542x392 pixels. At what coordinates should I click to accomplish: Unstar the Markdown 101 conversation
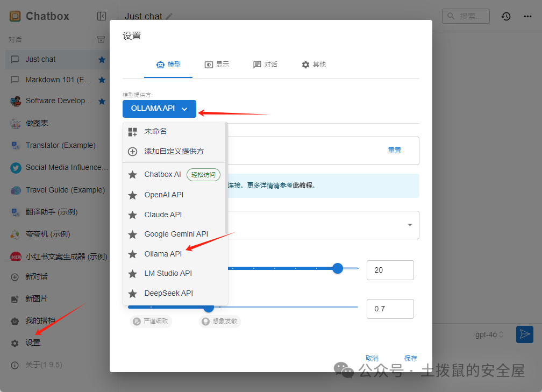pos(102,80)
